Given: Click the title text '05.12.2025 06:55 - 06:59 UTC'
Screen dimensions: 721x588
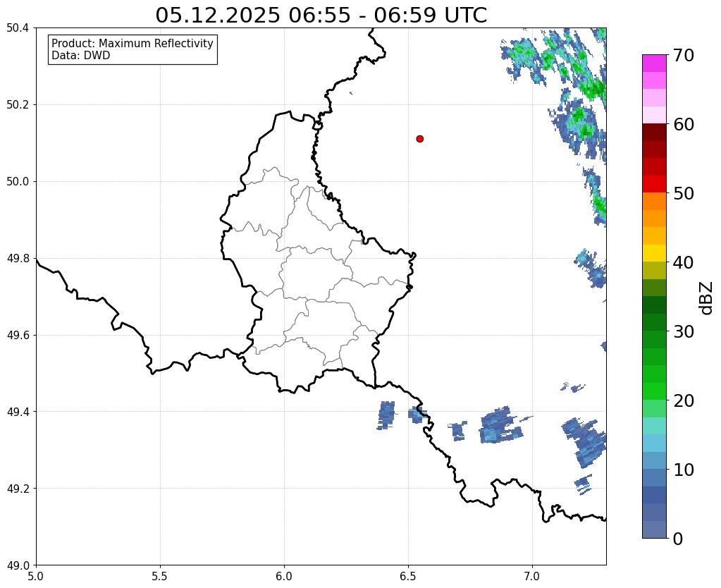Looking at the screenshot, I should 321,16.
